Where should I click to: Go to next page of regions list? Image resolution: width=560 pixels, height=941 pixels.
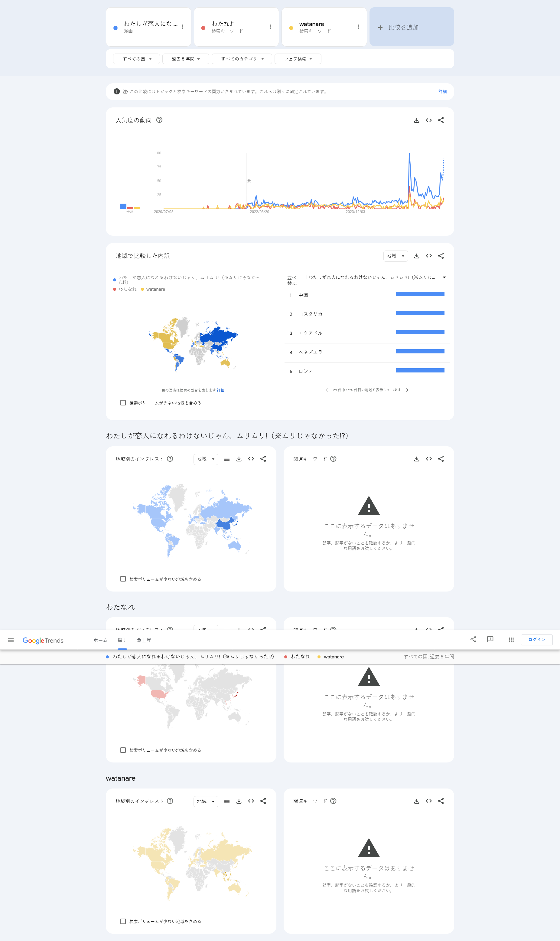click(407, 390)
